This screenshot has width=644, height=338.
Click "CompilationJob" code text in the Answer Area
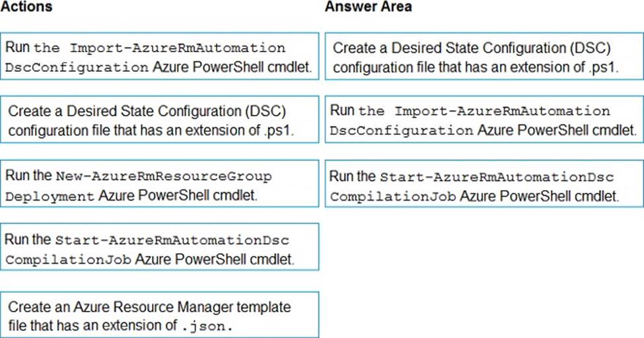point(392,197)
